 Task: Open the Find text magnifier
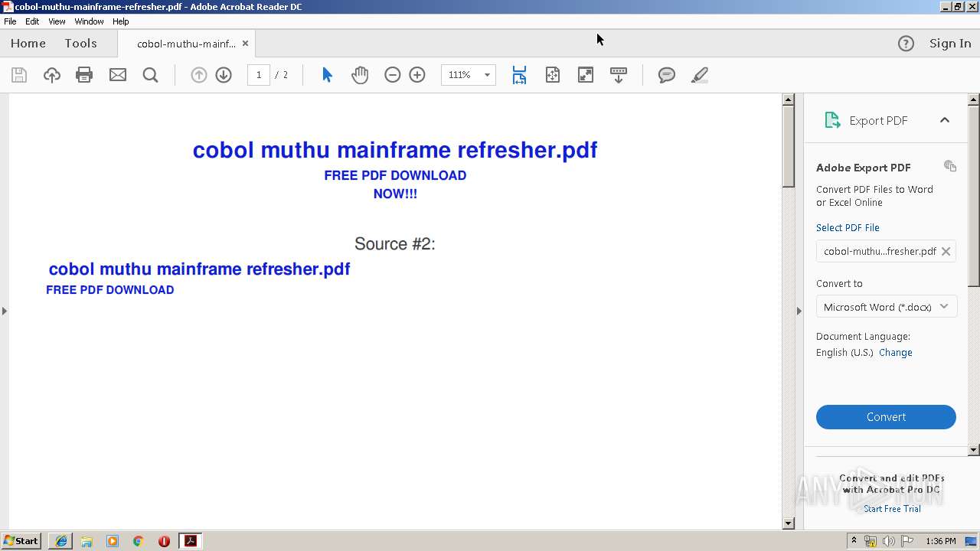click(151, 75)
